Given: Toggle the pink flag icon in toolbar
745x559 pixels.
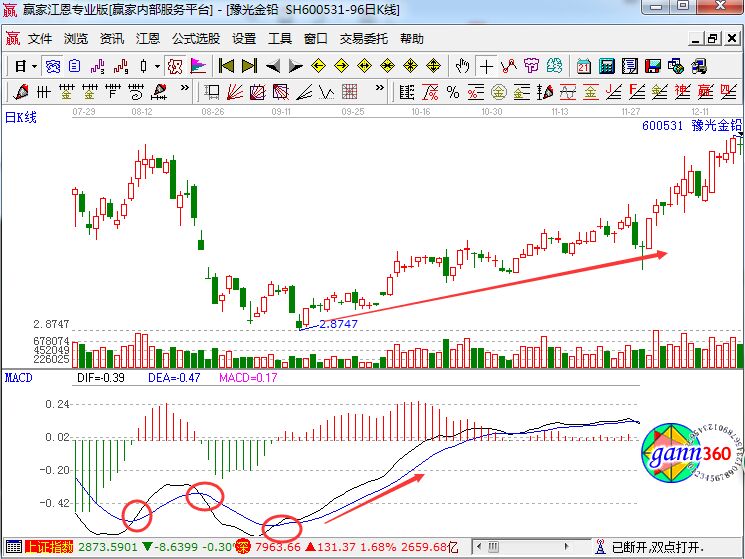Looking at the screenshot, I should tap(197, 66).
